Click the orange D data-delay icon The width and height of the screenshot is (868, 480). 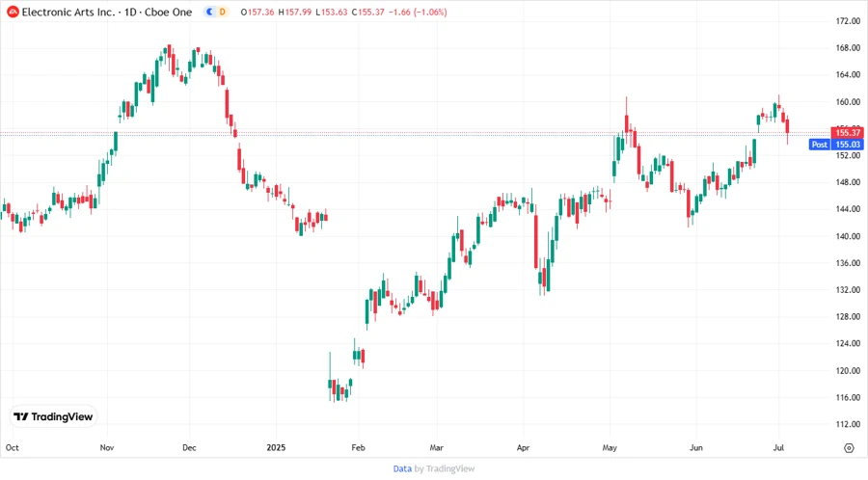[223, 12]
